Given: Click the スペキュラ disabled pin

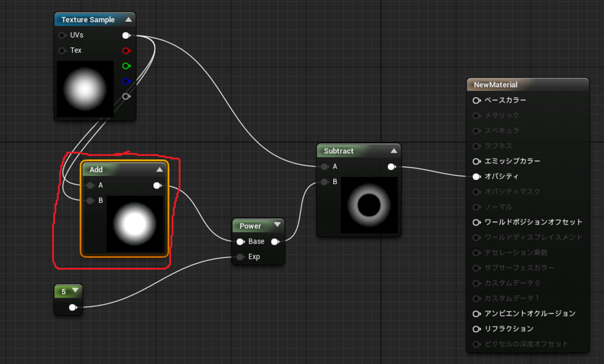Looking at the screenshot, I should (477, 131).
